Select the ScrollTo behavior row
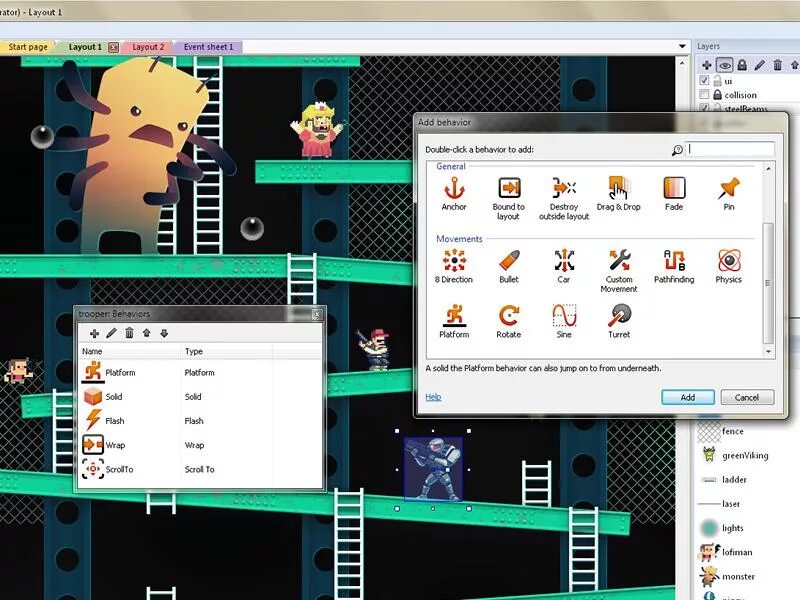This screenshot has width=800, height=600. 201,469
